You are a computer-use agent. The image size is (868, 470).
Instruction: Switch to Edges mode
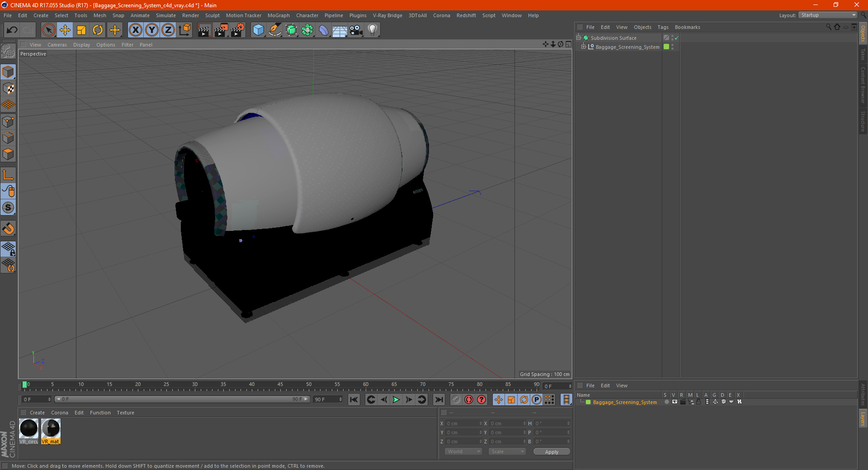(8, 138)
